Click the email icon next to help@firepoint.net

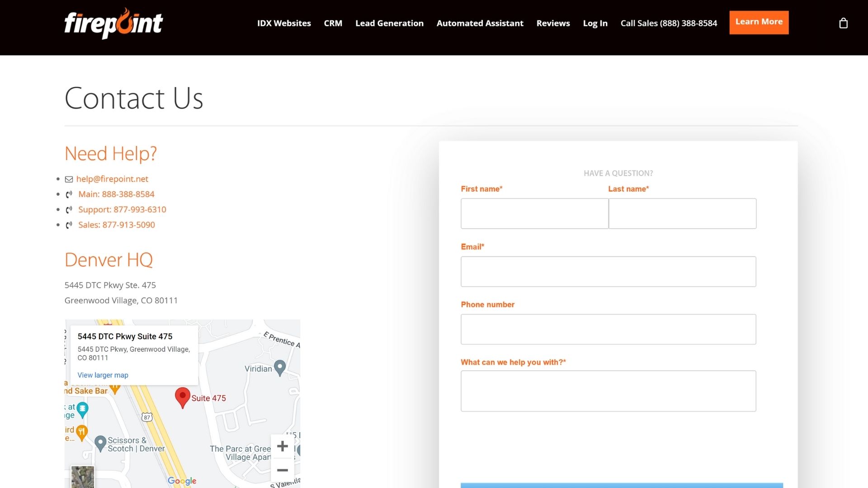[x=69, y=179]
